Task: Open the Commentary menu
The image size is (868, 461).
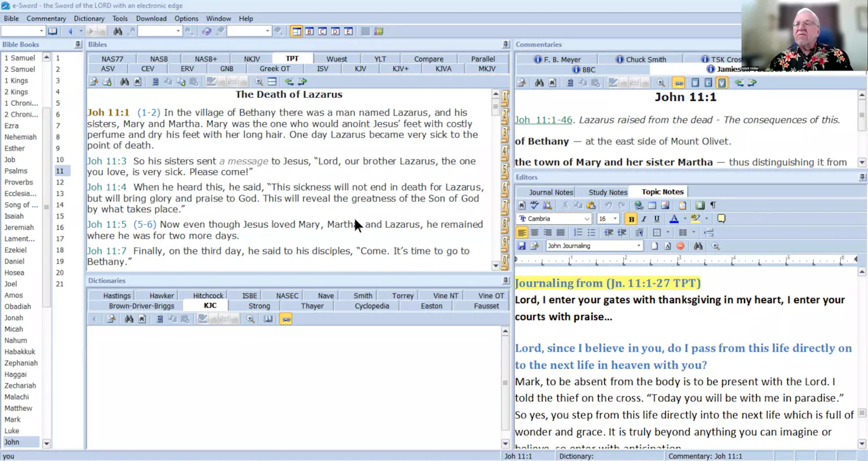Action: [46, 18]
